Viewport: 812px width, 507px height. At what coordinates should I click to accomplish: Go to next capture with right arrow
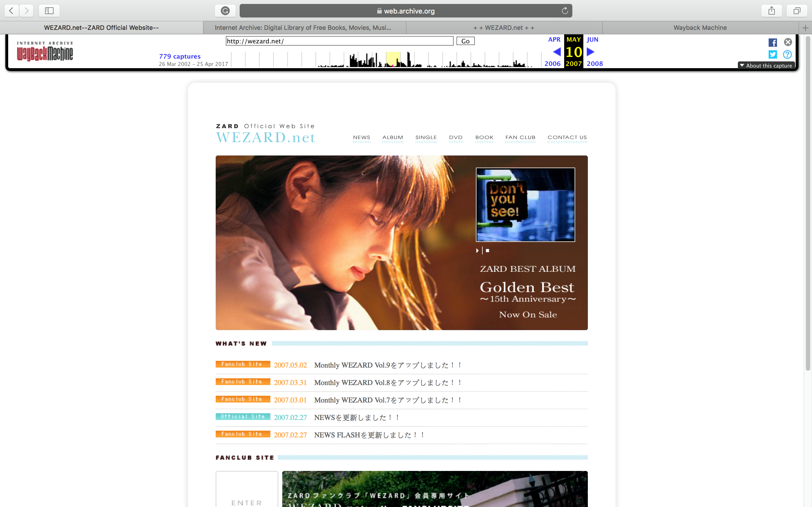pyautogui.click(x=591, y=52)
